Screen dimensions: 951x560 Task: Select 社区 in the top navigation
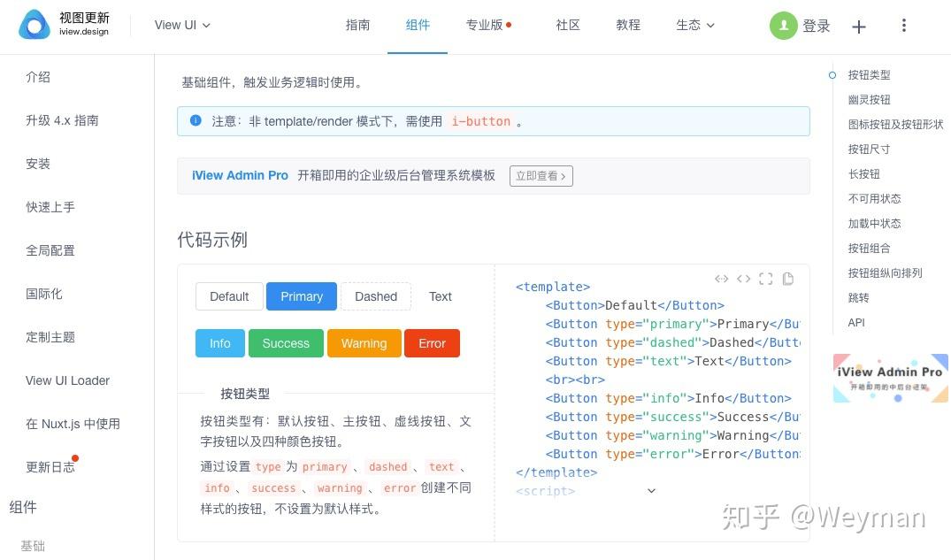pos(567,25)
